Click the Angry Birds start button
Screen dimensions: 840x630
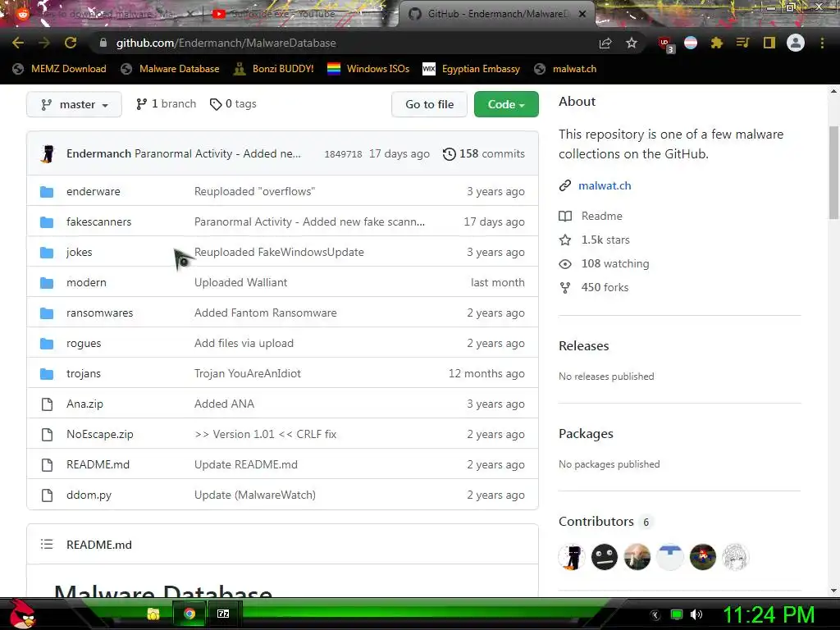tap(22, 614)
